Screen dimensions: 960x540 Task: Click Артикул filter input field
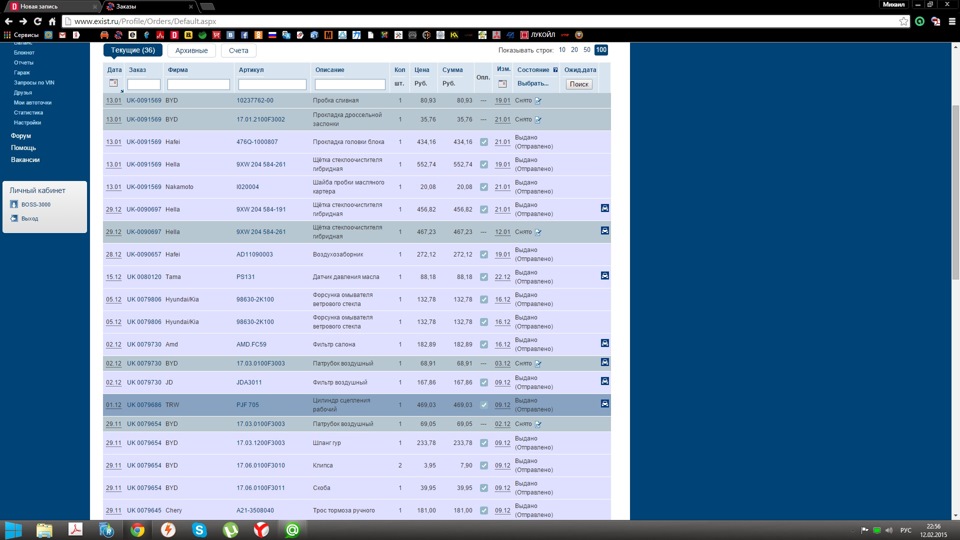coord(272,84)
